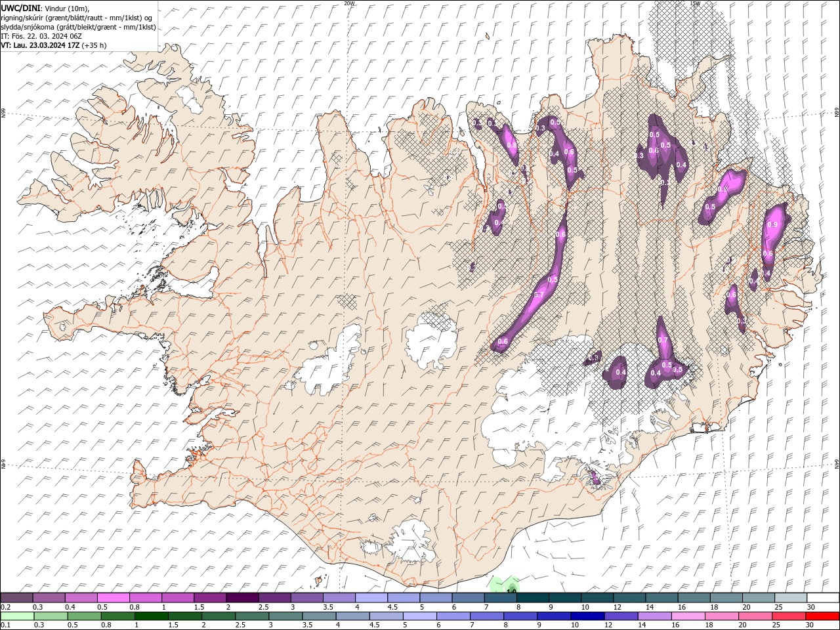The width and height of the screenshot is (840, 630).
Task: Click the 'IT: Fös. 22. 03. 2024 06Z' line
Action: pos(41,35)
